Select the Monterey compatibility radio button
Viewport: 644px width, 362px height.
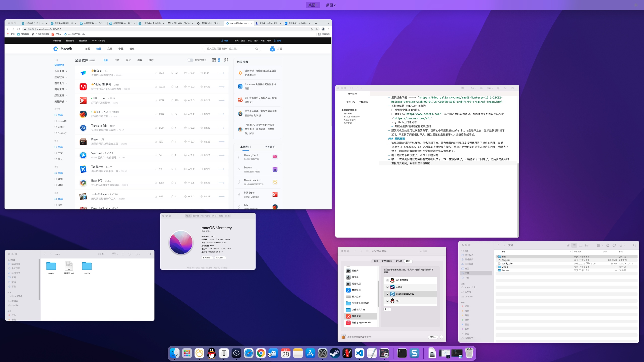pos(56,133)
